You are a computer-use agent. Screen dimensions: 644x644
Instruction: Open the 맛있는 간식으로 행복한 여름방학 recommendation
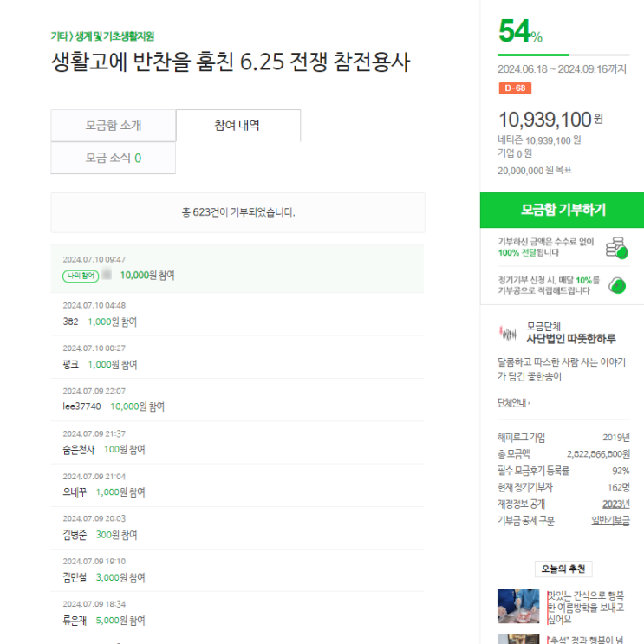pos(587,607)
